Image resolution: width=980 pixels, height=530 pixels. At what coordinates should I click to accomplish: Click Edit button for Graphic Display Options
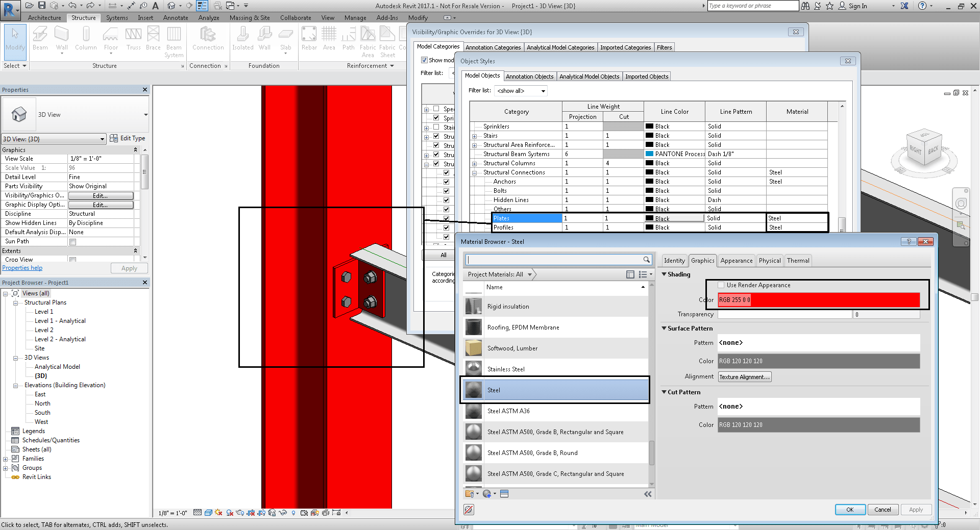pyautogui.click(x=101, y=205)
